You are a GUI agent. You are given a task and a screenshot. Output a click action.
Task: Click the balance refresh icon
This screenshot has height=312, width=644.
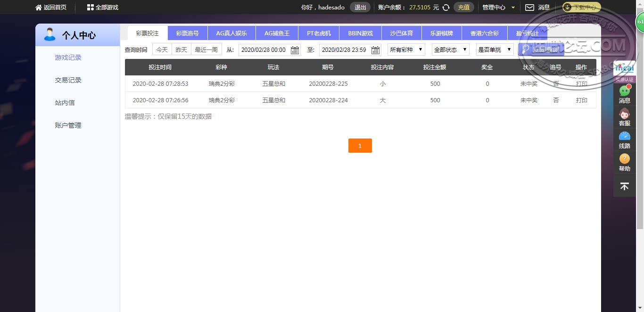(x=446, y=8)
